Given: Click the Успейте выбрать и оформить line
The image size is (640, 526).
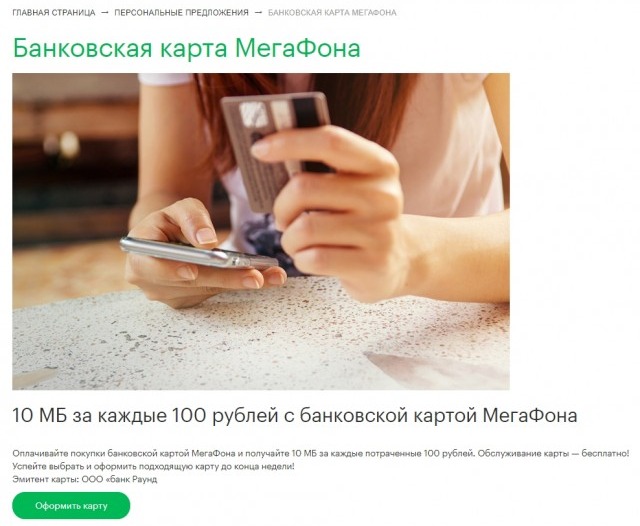Looking at the screenshot, I should (153, 466).
